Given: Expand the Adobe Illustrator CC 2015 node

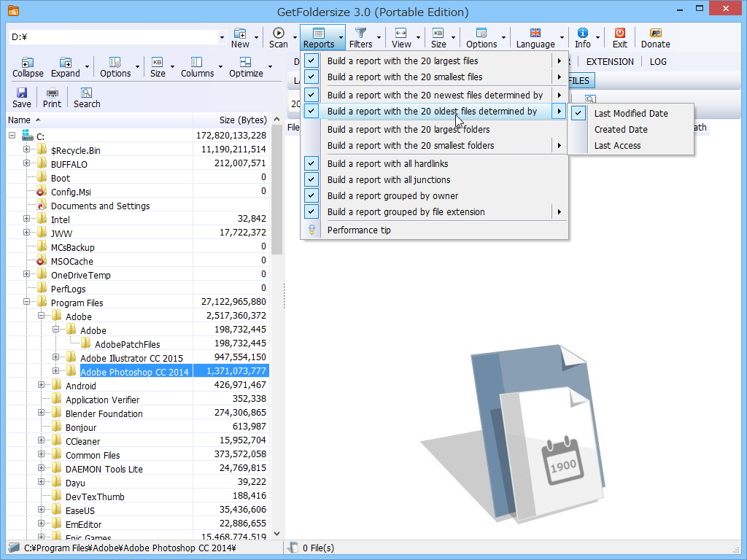Looking at the screenshot, I should pos(55,357).
